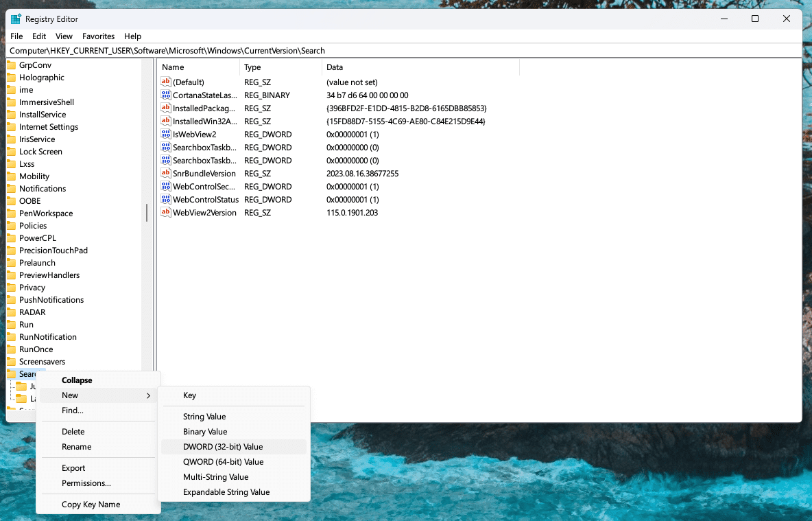
Task: Select the PushNotifications key
Action: click(51, 300)
